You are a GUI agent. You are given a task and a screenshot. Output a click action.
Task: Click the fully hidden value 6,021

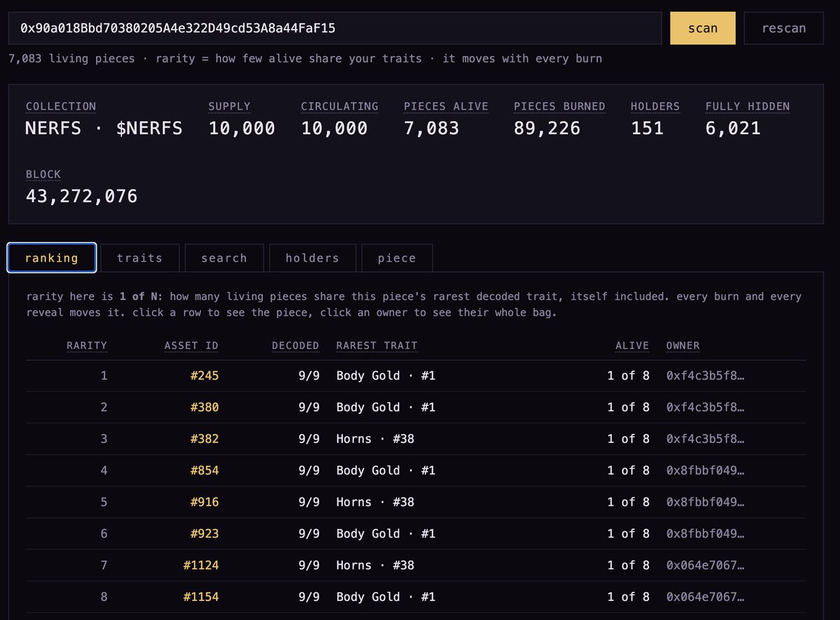(x=733, y=128)
